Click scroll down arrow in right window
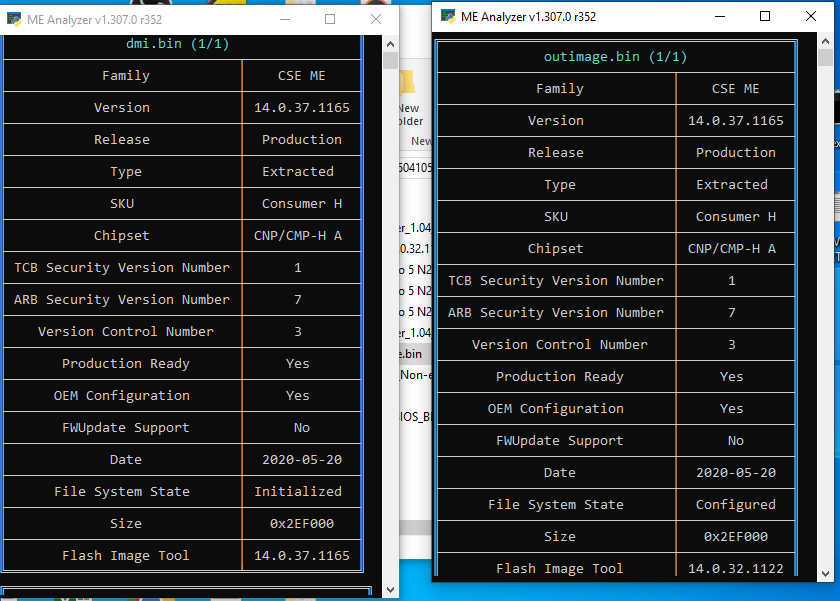Screen dimensions: 840x601 (x=826, y=574)
